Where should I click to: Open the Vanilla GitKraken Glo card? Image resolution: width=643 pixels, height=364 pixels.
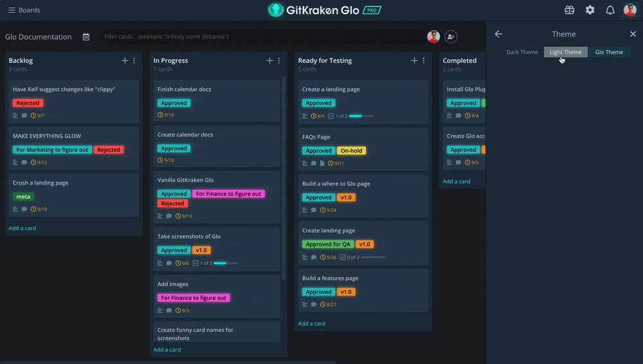(217, 197)
